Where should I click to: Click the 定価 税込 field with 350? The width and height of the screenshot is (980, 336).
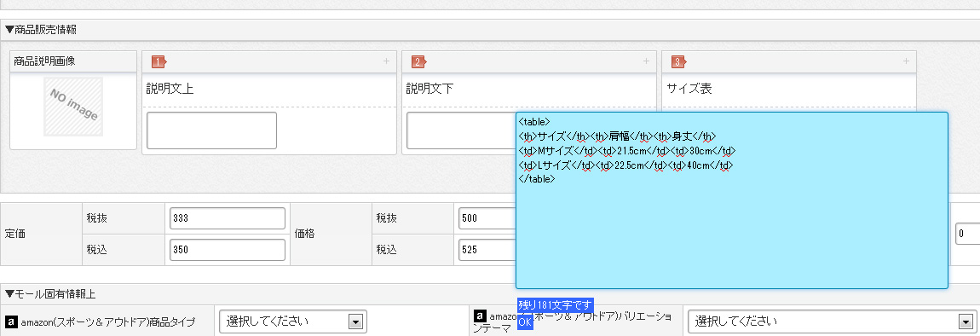pyautogui.click(x=228, y=250)
